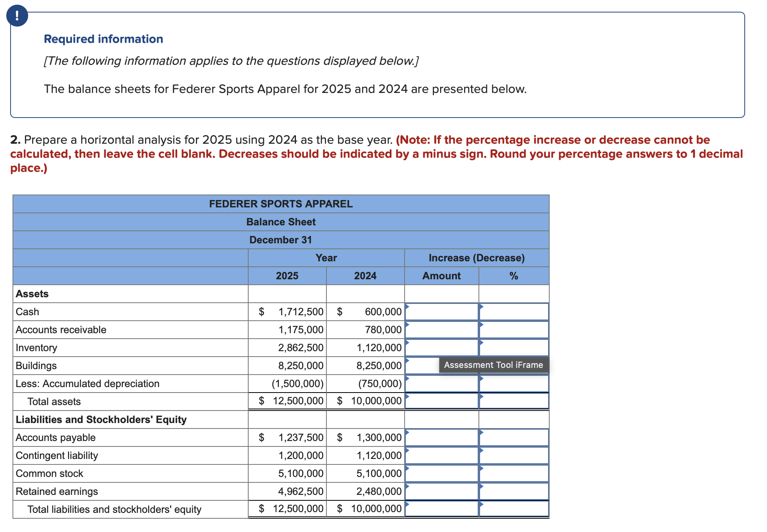Click the exclamation alert icon
Viewport: 767px width, 532px height.
(x=17, y=16)
